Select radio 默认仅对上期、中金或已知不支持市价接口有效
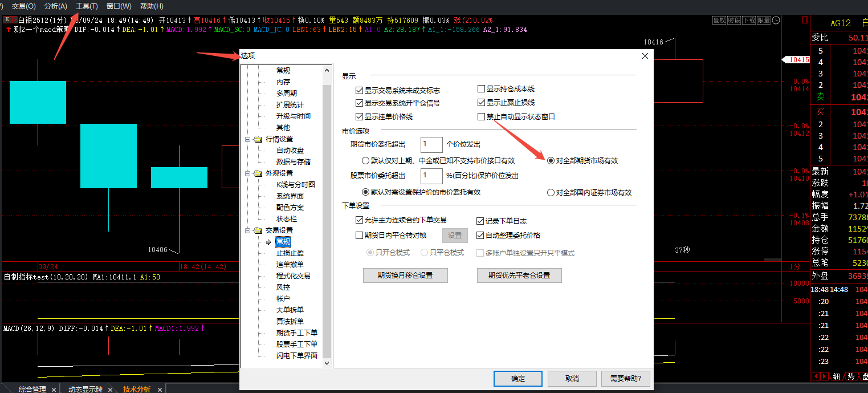Viewport: 868px width, 393px height. click(x=366, y=161)
